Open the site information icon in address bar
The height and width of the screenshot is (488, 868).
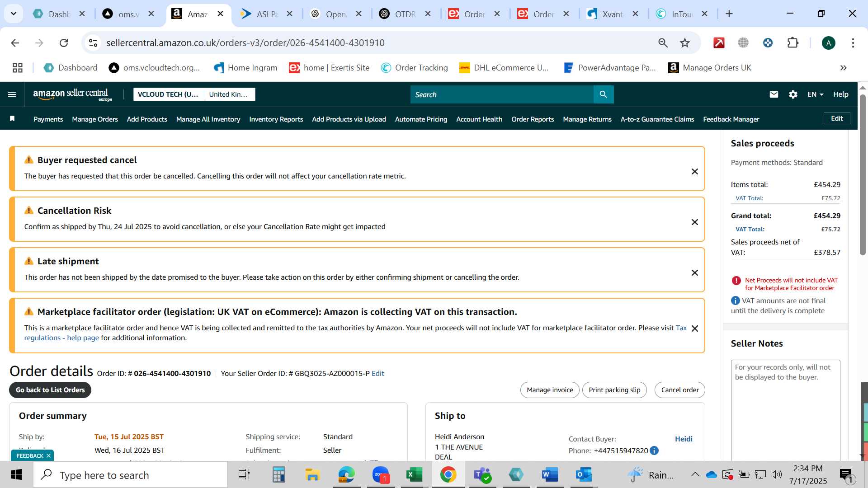coord(93,43)
